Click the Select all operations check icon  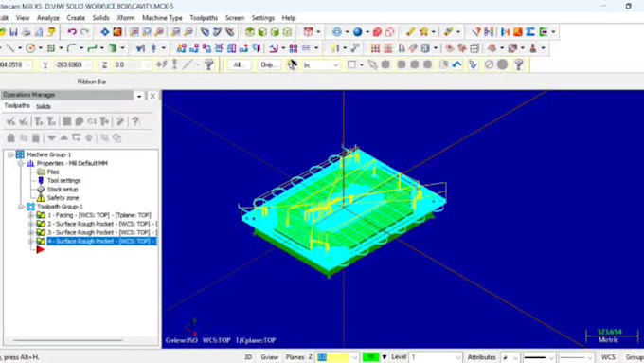coord(11,121)
